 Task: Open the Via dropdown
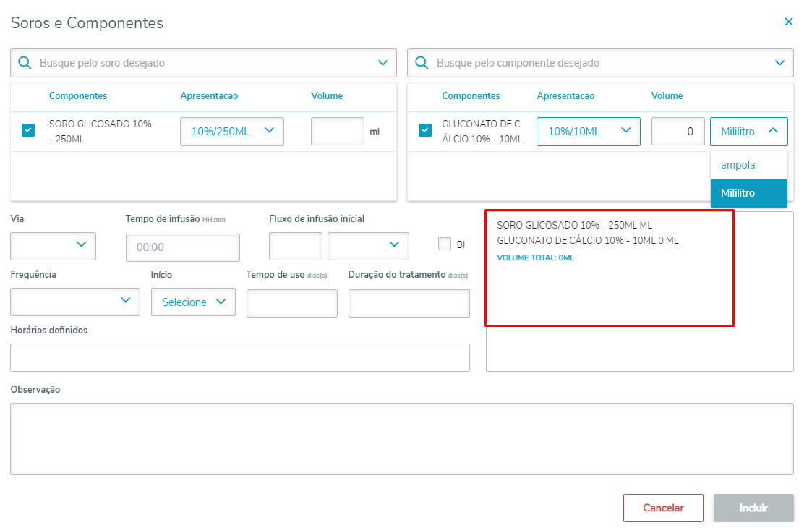click(53, 245)
